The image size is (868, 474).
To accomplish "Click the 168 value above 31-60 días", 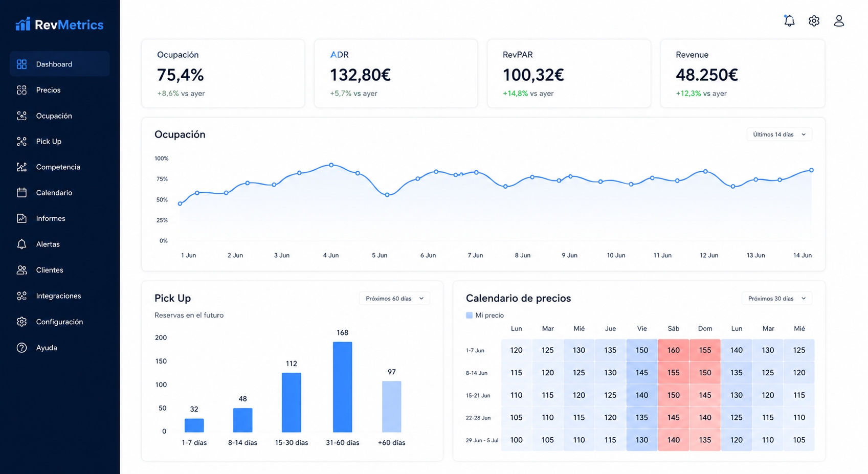I will (x=343, y=333).
